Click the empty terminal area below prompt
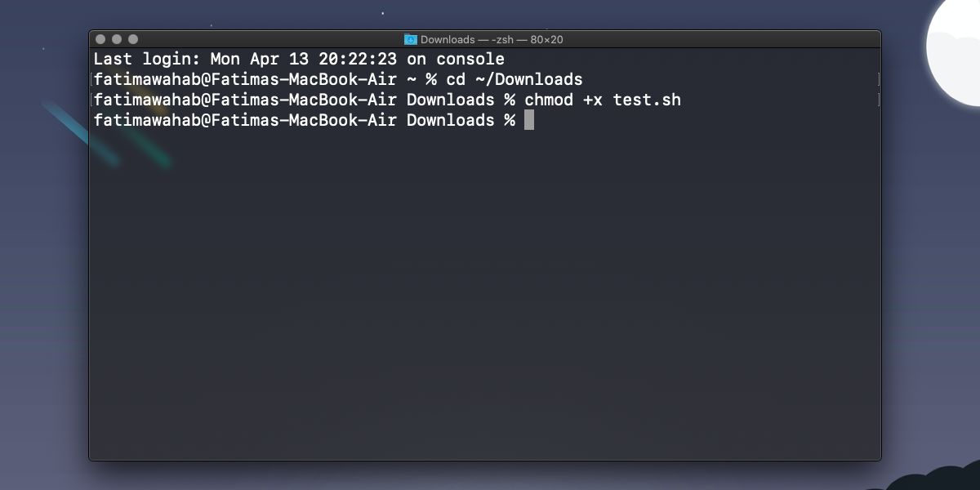Viewport: 980px width, 490px height. 485,294
